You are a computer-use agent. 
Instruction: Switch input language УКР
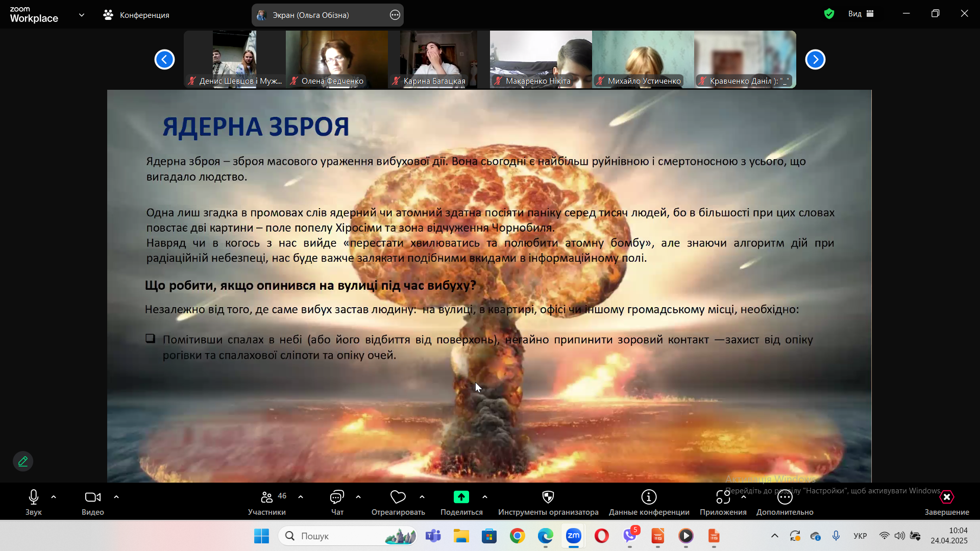861,536
